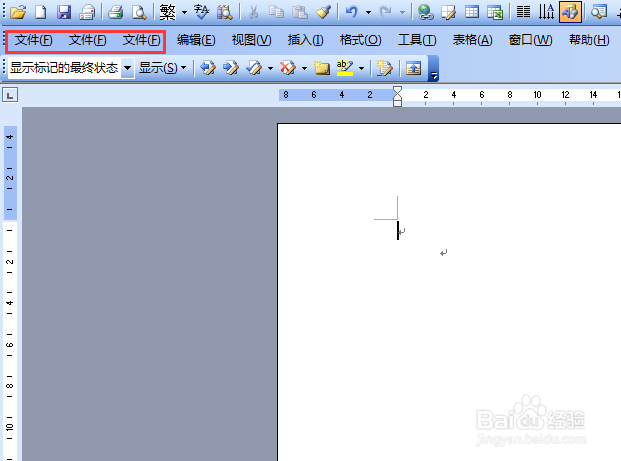The image size is (621, 461).
Task: Click the Cut scissors icon
Action: click(x=253, y=12)
